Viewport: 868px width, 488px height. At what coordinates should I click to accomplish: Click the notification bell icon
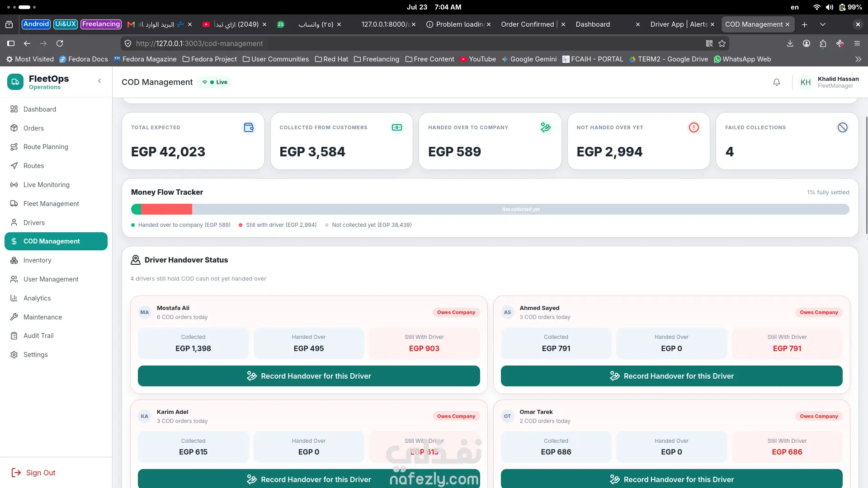tap(776, 82)
